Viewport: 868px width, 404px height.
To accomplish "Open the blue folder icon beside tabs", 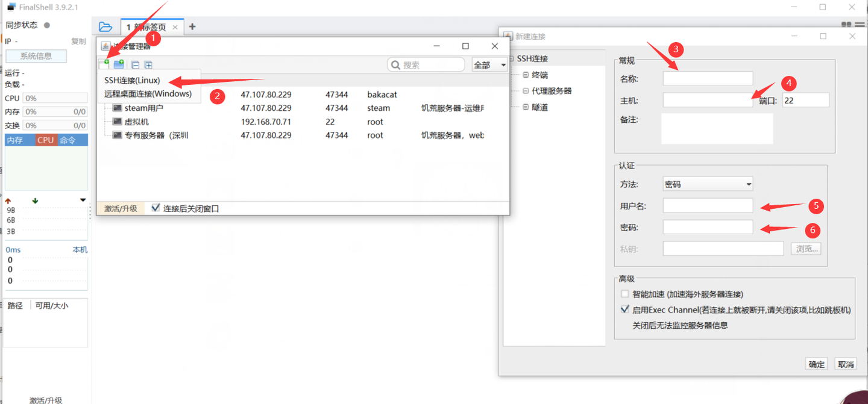I will 105,26.
